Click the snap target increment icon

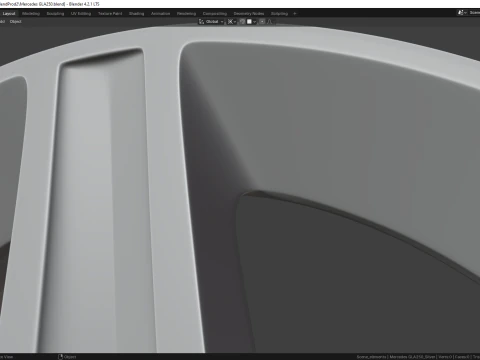tap(249, 22)
